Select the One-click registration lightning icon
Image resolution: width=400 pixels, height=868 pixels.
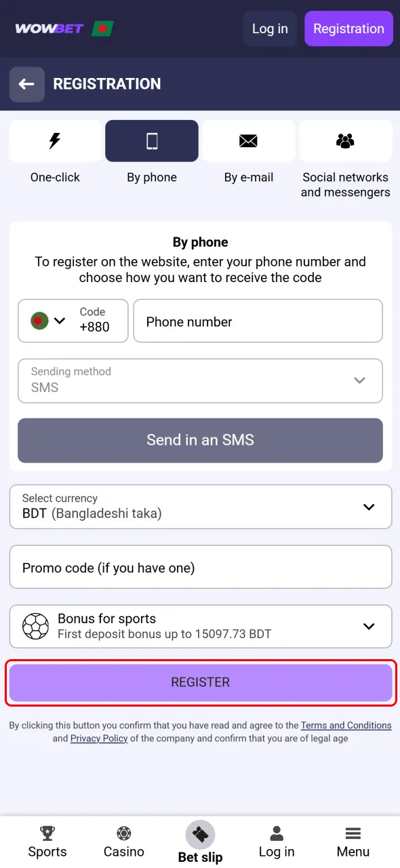pyautogui.click(x=55, y=141)
